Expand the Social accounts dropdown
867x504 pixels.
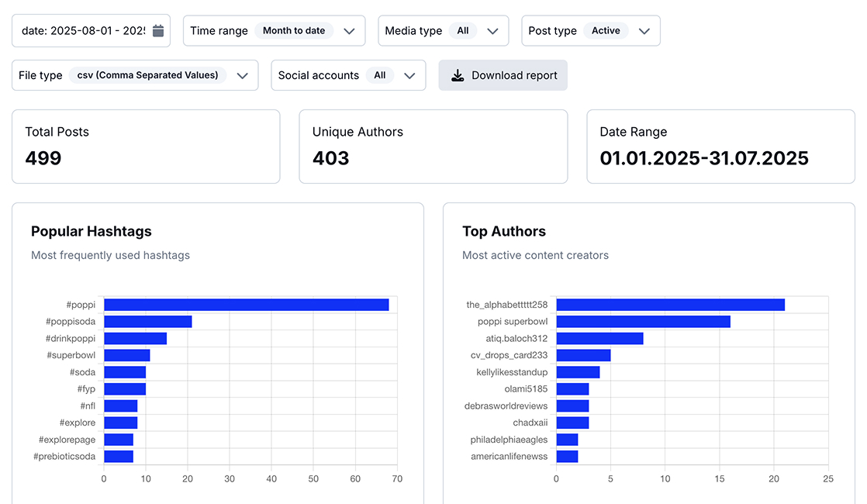(x=347, y=75)
